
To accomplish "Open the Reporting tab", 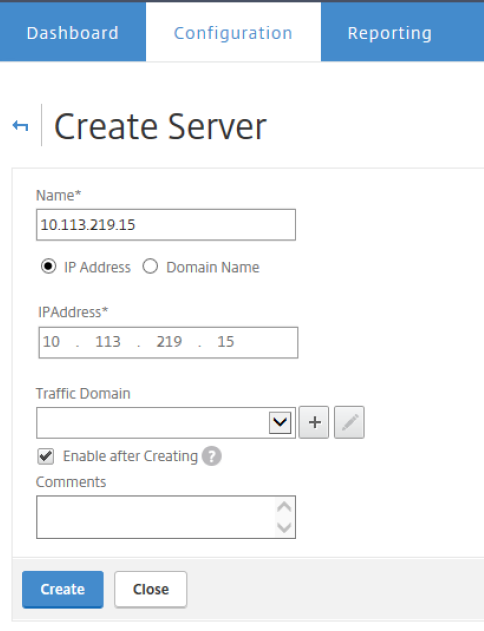I will [x=389, y=33].
